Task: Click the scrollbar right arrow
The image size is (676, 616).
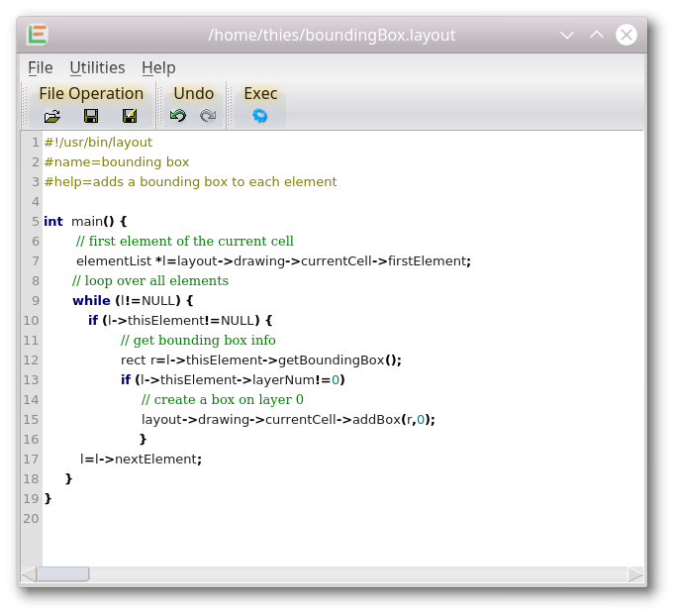Action: point(635,574)
